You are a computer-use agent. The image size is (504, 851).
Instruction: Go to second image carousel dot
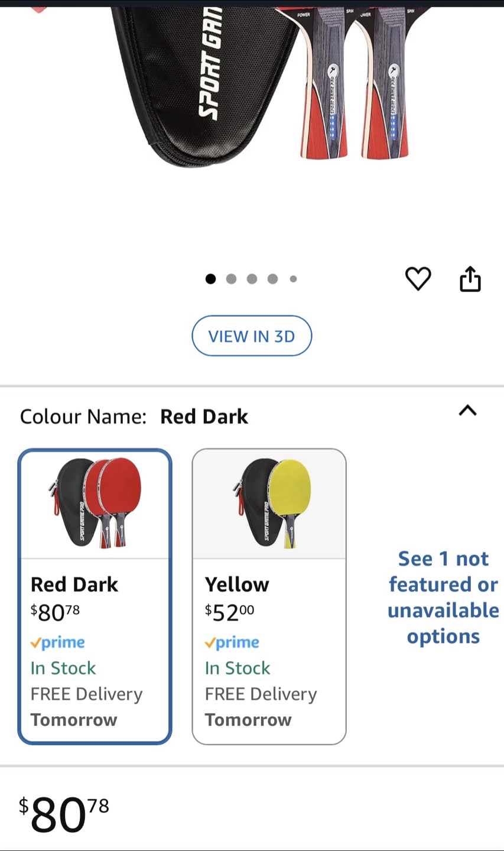click(231, 279)
